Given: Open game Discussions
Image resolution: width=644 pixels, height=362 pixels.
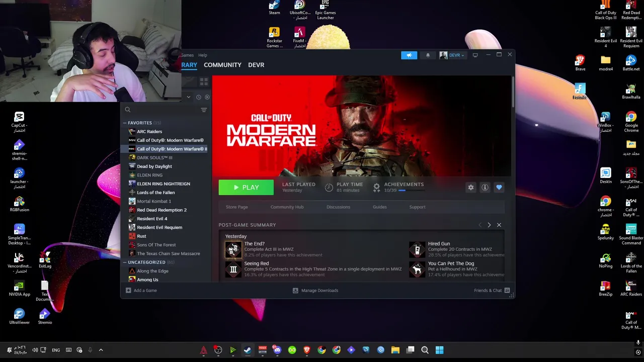Looking at the screenshot, I should tap(338, 207).
